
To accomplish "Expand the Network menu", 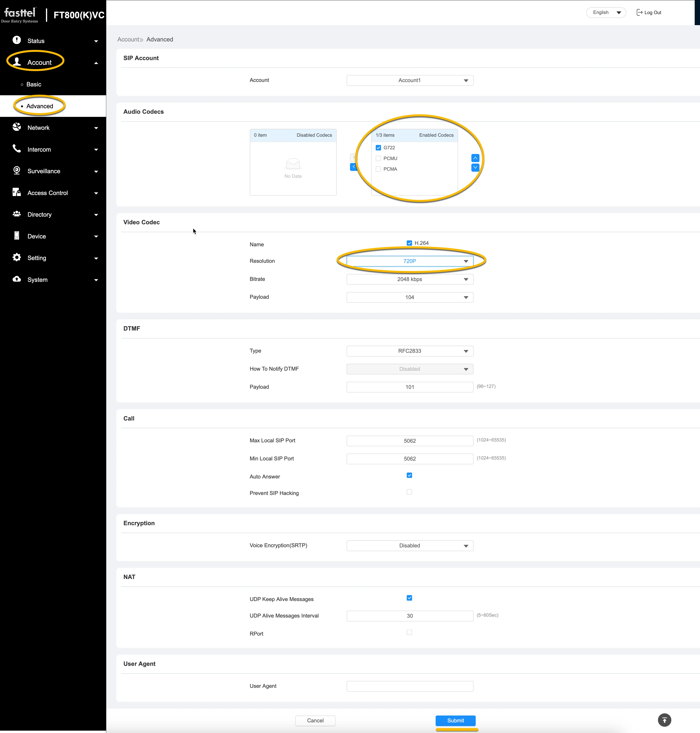I will [x=53, y=128].
